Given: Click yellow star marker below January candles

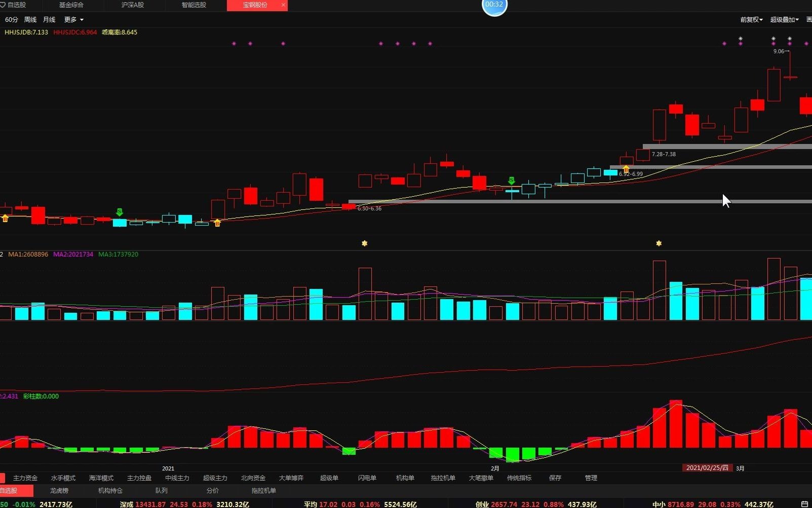Looking at the screenshot, I should [x=364, y=243].
